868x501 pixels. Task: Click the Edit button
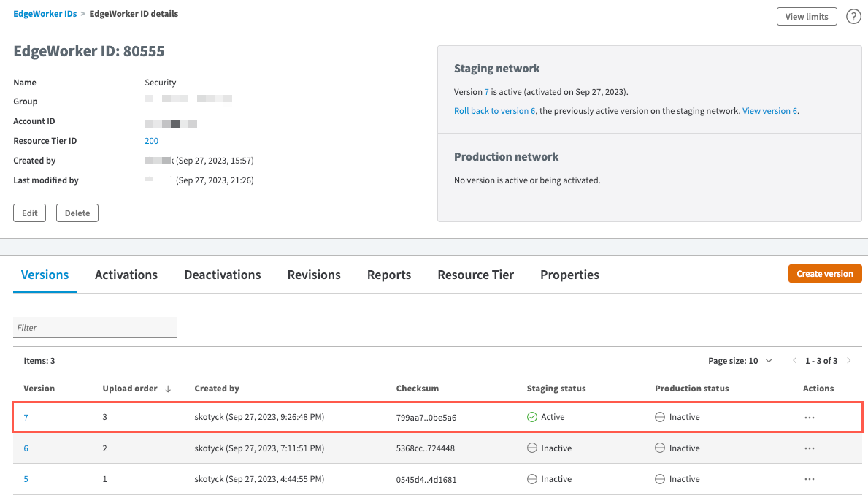click(29, 213)
